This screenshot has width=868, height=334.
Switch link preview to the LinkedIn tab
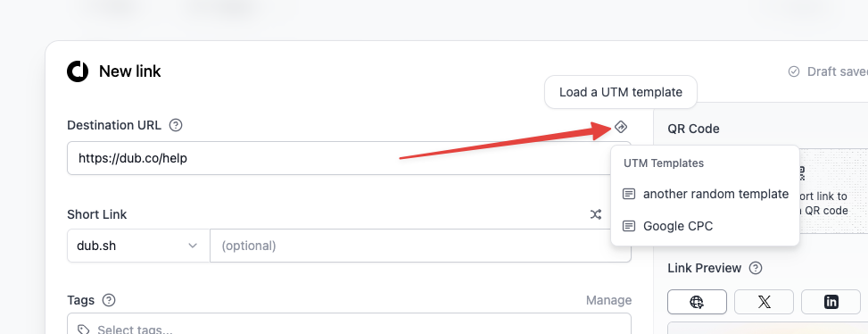(x=831, y=302)
